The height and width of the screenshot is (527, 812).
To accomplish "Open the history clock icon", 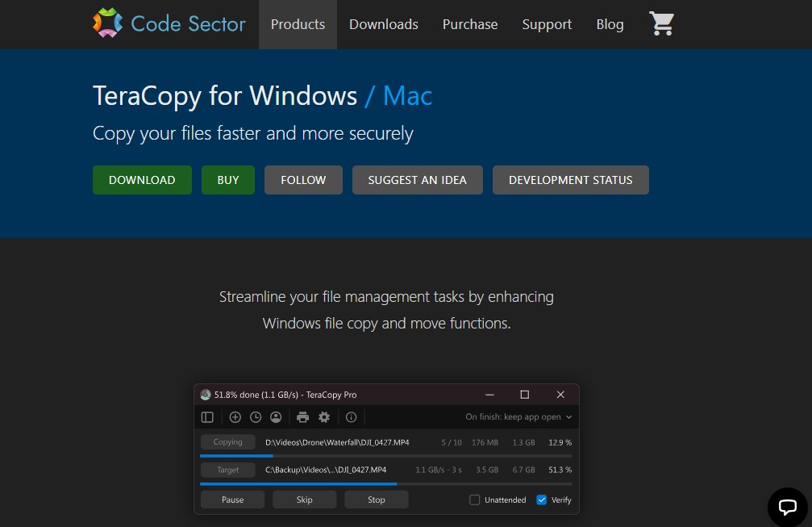I will pos(256,417).
